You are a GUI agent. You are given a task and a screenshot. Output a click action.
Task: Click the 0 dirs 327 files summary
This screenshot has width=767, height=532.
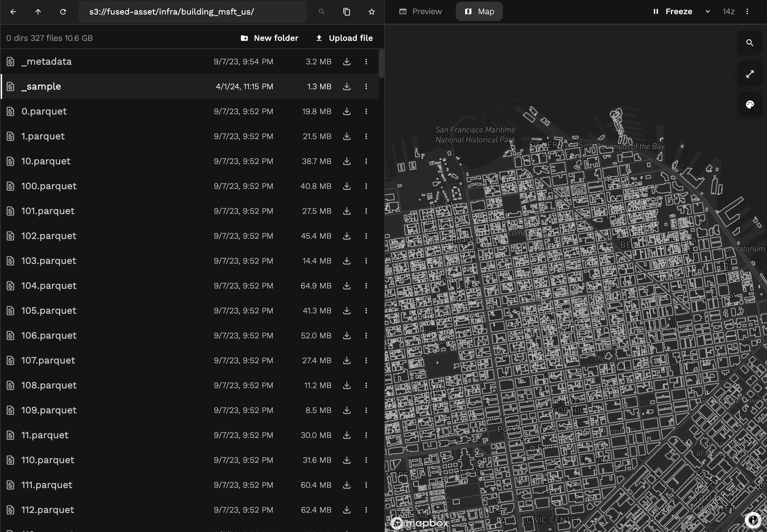tap(49, 38)
